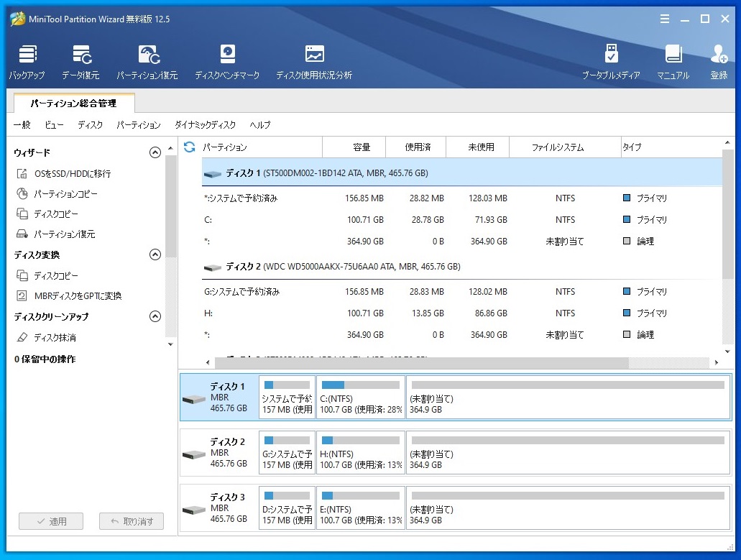Click horizontal scrollbar right arrow
The height and width of the screenshot is (560, 741).
coord(717,362)
